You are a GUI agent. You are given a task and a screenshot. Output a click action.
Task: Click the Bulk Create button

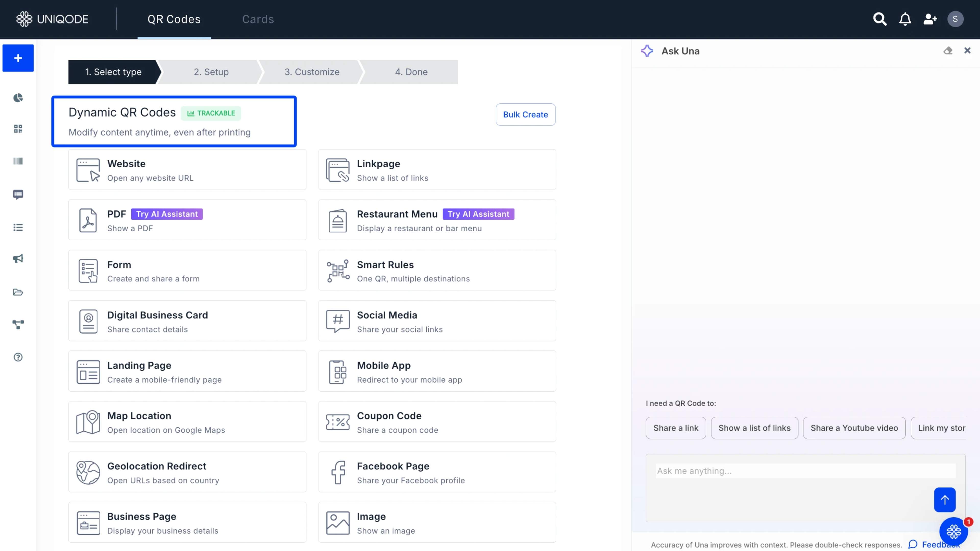point(525,115)
